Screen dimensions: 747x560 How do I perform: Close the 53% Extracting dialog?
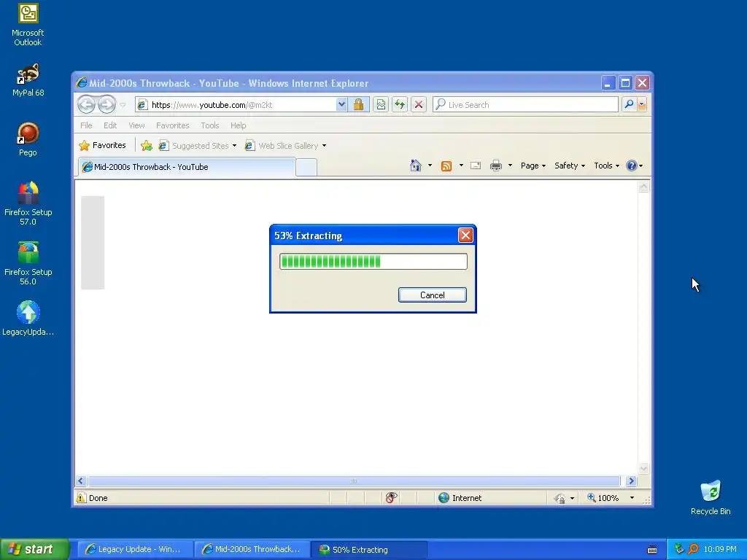click(x=465, y=236)
